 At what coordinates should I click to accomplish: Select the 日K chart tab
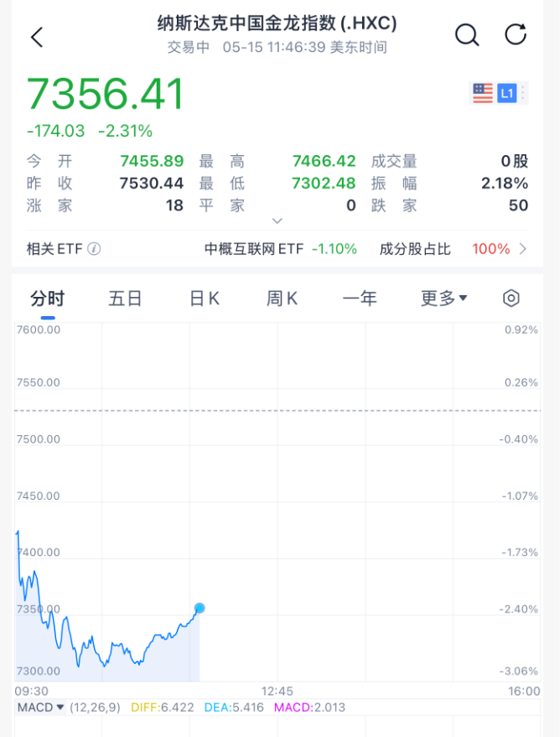click(x=204, y=298)
